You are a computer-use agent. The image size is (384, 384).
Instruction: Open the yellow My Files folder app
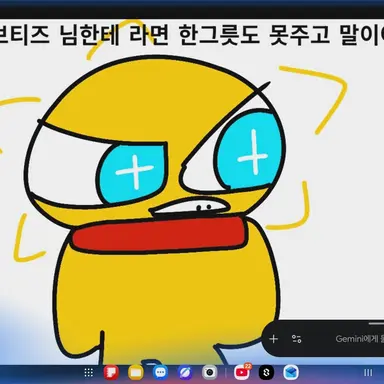pos(136,372)
